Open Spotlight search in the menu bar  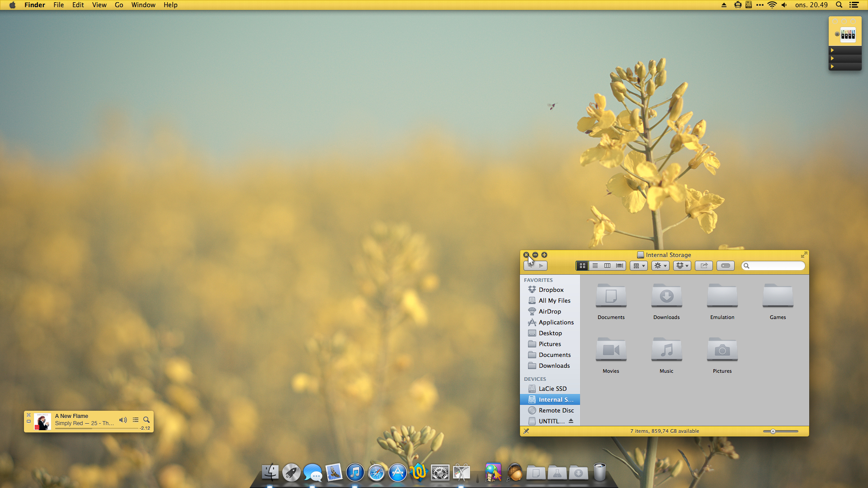coord(839,5)
